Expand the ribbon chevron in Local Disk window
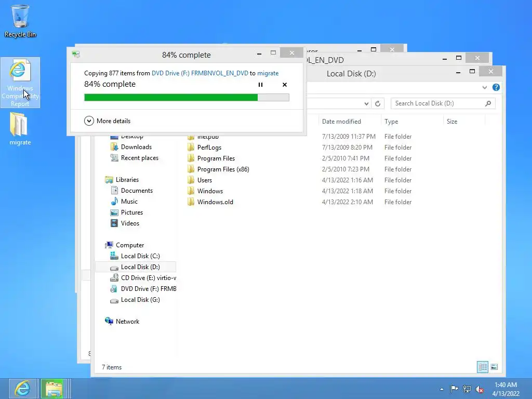532x399 pixels. click(x=485, y=87)
